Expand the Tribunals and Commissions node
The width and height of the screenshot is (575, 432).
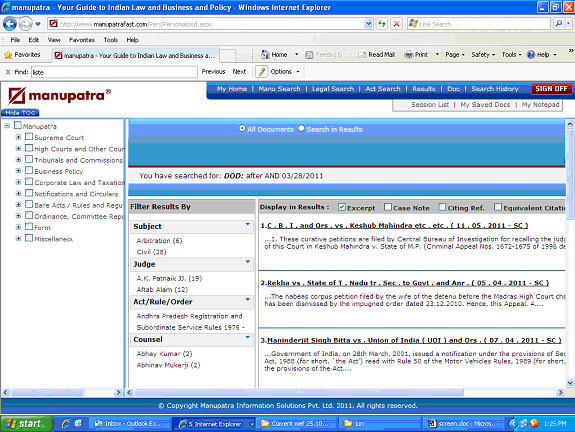18,160
